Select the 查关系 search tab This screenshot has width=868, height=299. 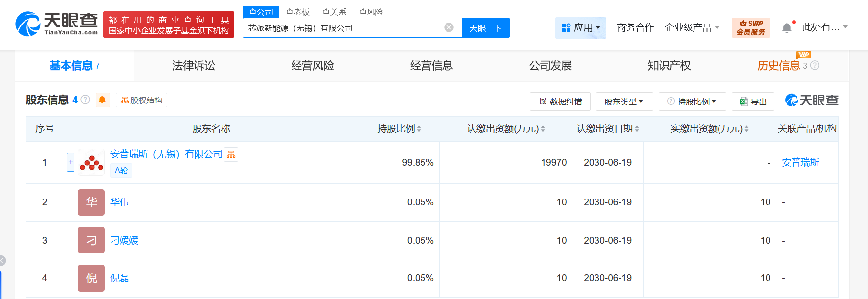334,12
